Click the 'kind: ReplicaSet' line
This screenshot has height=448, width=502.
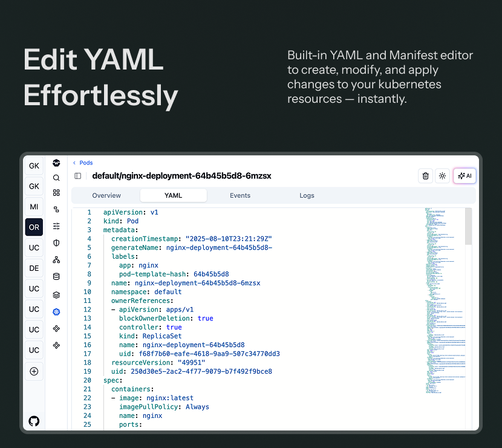(x=151, y=336)
